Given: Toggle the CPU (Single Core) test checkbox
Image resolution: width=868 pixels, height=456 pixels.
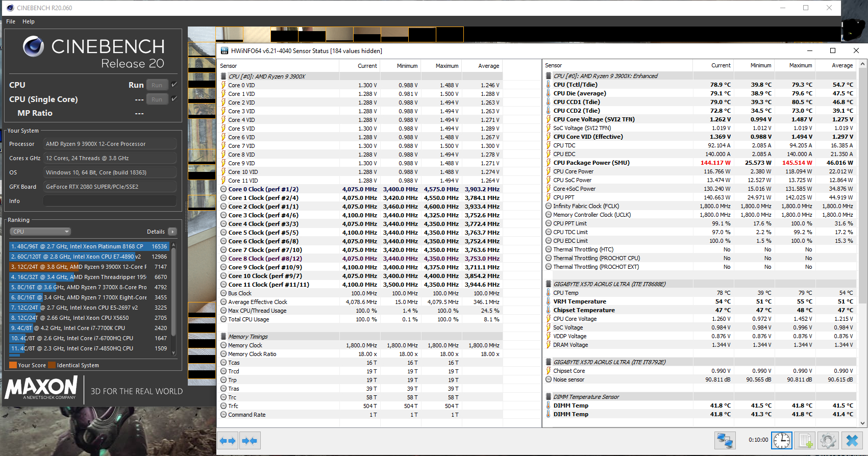Looking at the screenshot, I should [174, 99].
